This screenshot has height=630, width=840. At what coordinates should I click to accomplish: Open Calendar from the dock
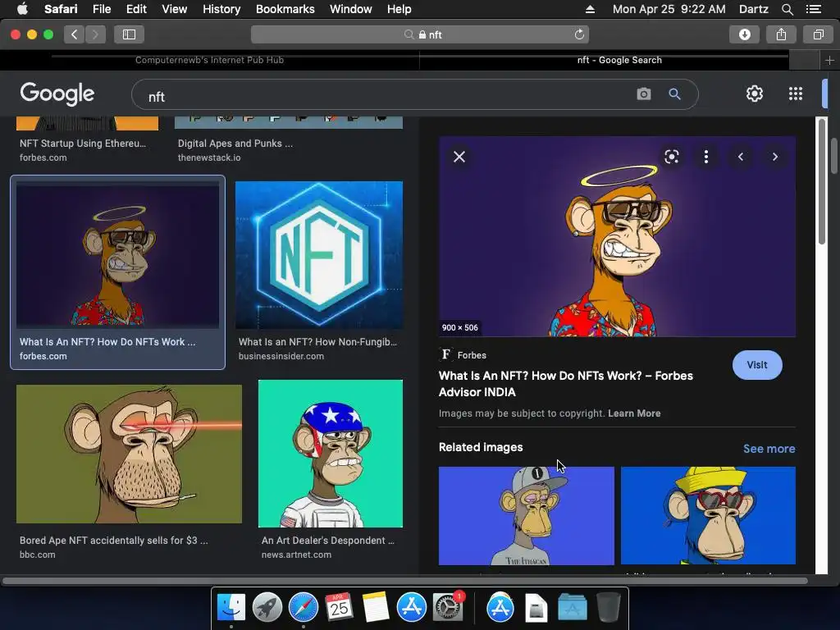coord(339,608)
